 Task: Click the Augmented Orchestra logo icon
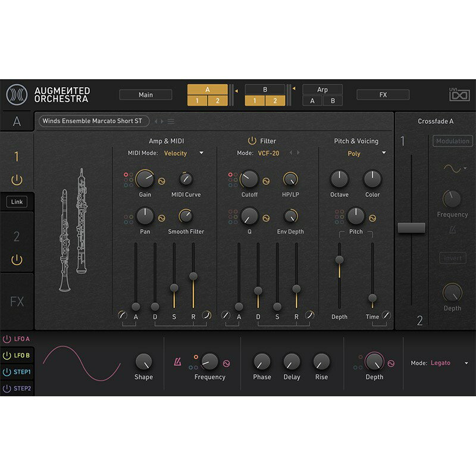[x=17, y=95]
